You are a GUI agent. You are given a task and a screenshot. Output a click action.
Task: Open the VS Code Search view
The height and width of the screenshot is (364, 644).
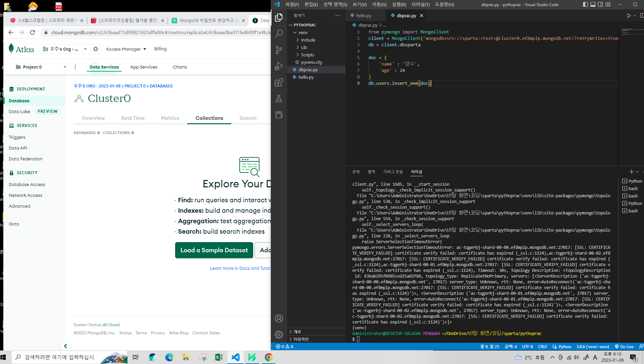(279, 33)
